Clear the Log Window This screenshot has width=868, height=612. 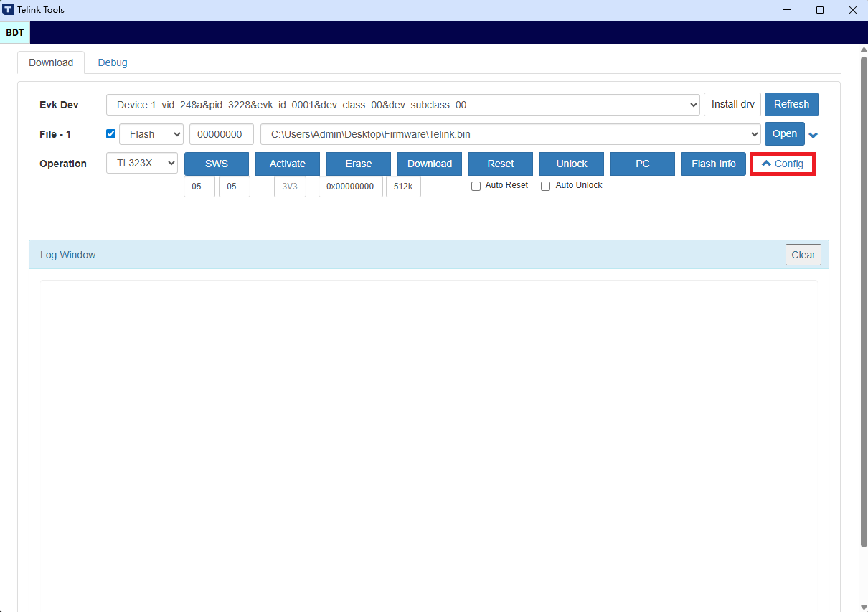[803, 254]
